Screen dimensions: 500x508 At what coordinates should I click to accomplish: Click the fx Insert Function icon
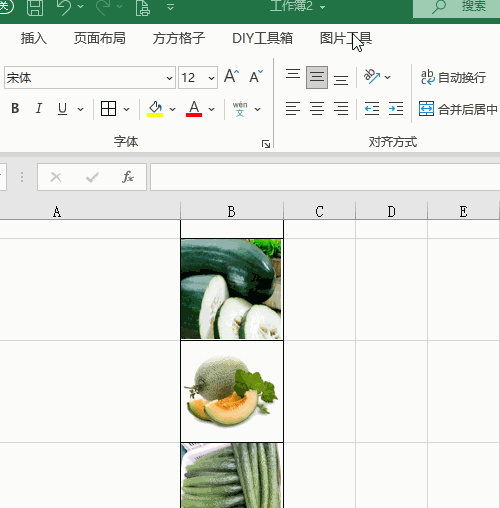coord(128,177)
